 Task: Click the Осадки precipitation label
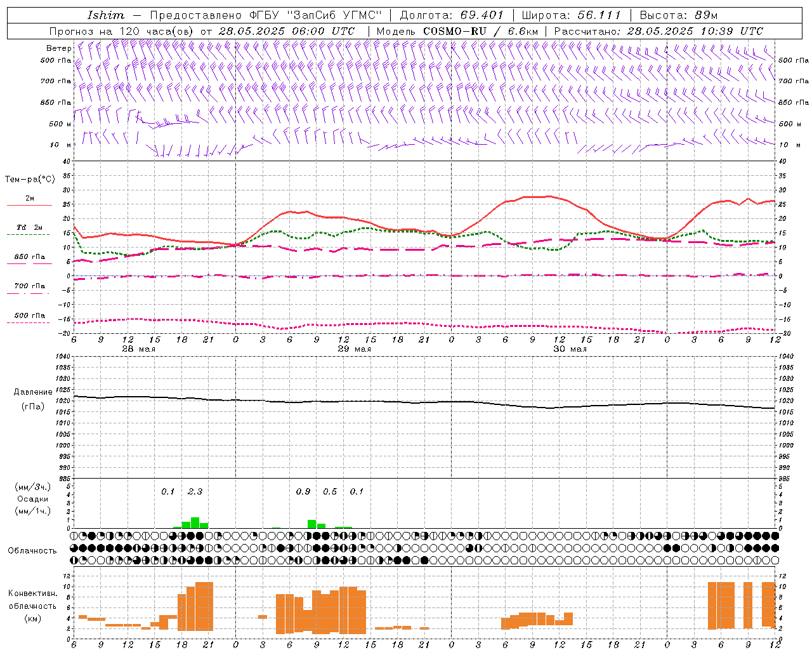(32, 499)
